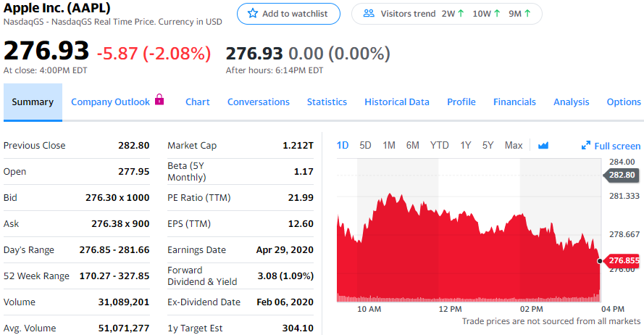View the Historical Data tab

[x=397, y=102]
